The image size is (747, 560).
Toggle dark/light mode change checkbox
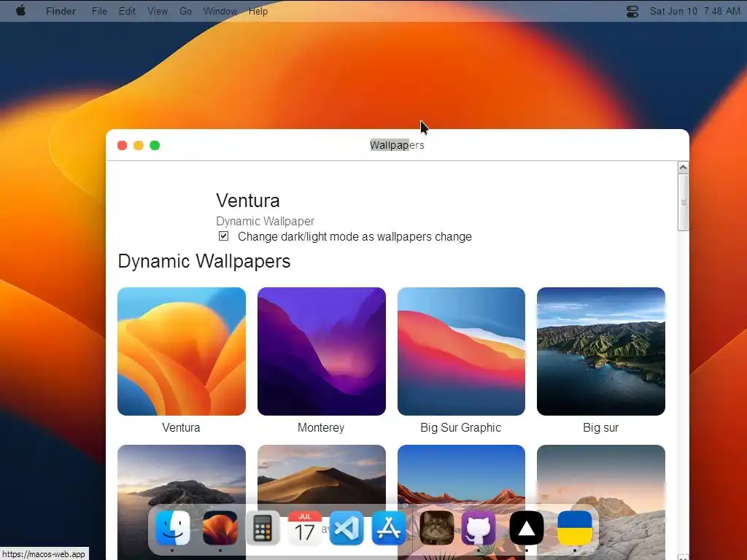pyautogui.click(x=223, y=236)
